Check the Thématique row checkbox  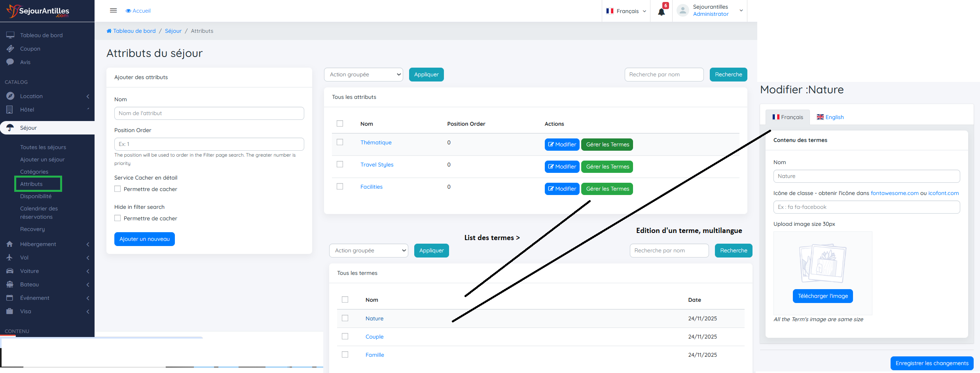click(x=340, y=142)
